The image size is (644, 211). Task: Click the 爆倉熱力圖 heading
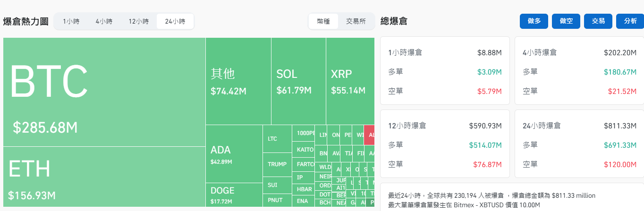coord(25,22)
